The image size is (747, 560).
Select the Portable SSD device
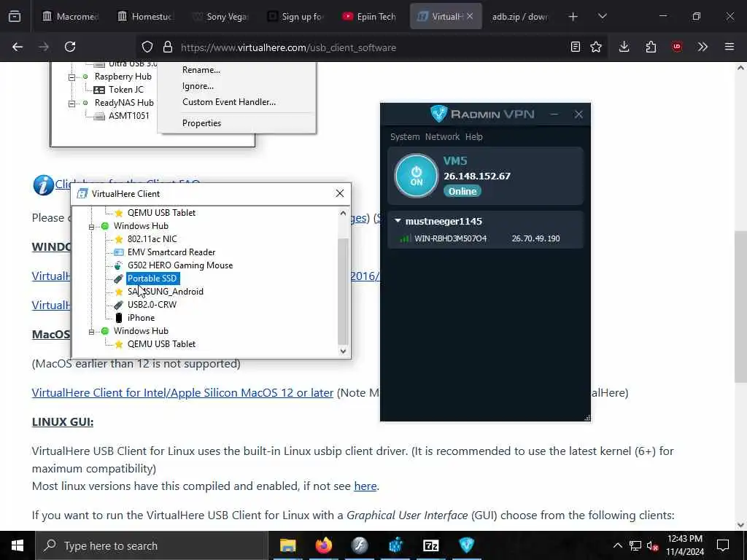coord(152,279)
